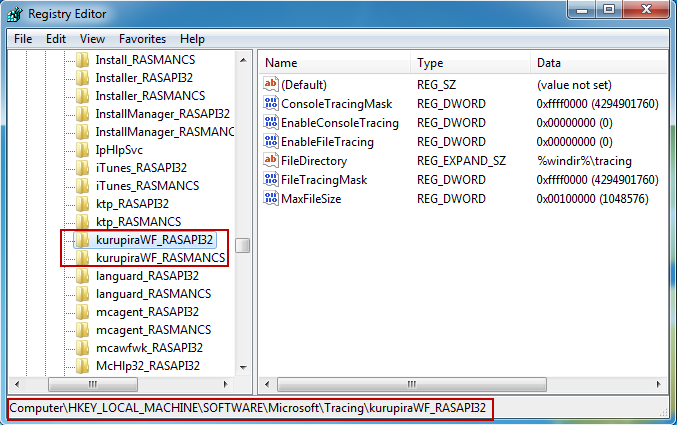Open the Favorites menu
Image resolution: width=677 pixels, height=425 pixels.
[142, 39]
